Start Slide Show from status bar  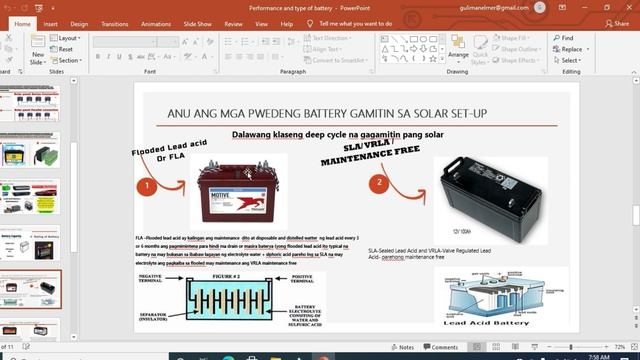(534, 347)
